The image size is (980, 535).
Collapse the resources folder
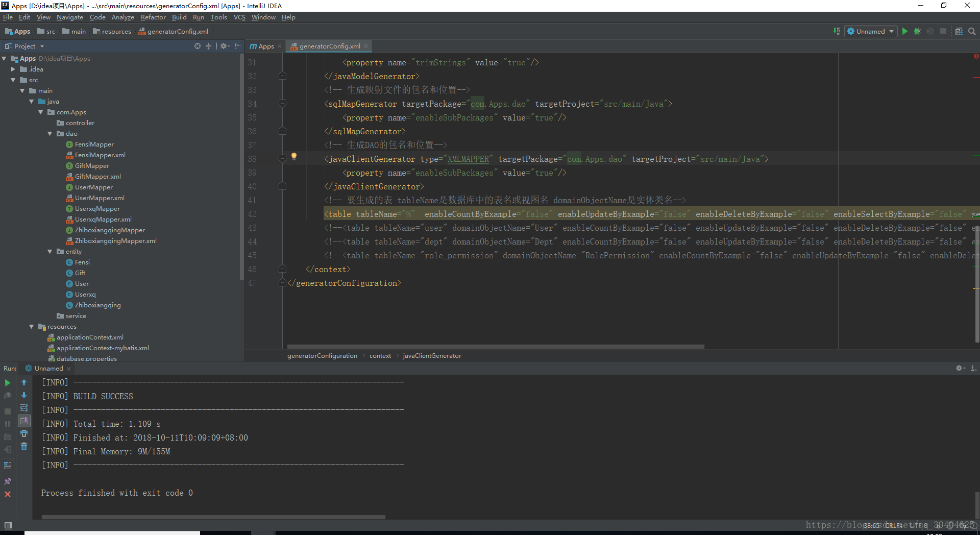[32, 327]
